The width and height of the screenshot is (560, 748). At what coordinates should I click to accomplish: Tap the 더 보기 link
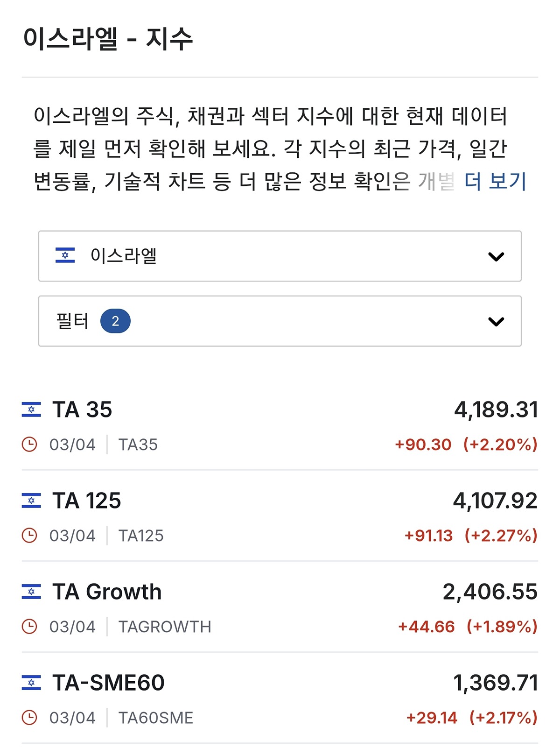pos(495,181)
